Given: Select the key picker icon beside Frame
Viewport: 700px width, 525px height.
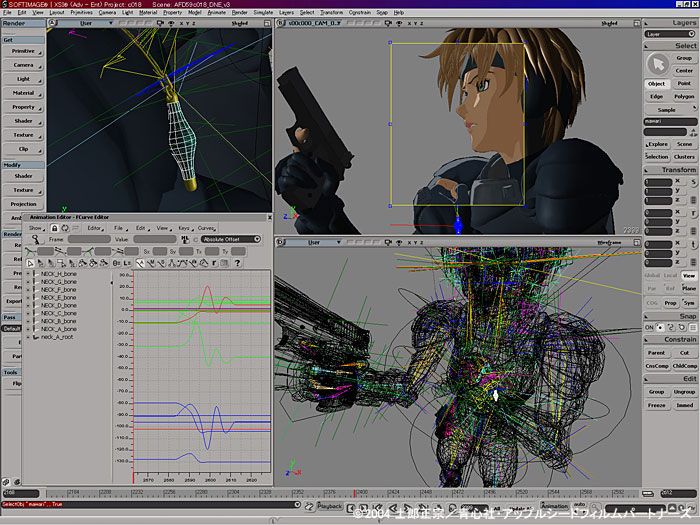Looking at the screenshot, I should point(36,240).
